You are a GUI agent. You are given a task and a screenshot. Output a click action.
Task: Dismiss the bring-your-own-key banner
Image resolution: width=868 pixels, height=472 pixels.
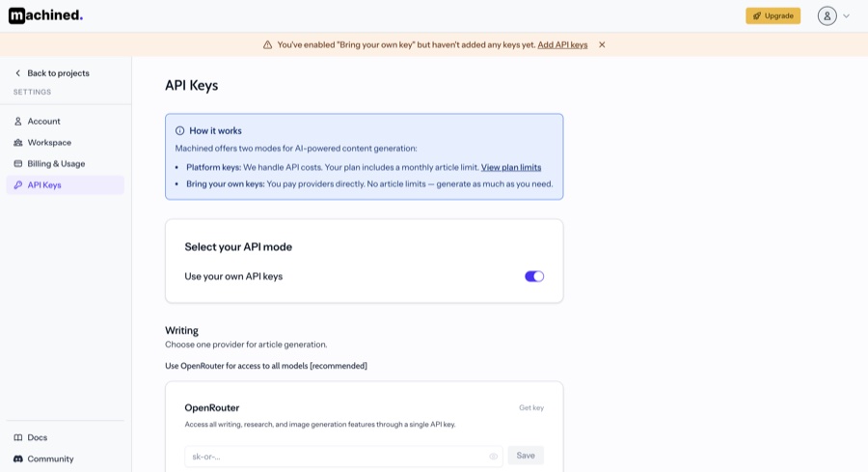click(x=602, y=44)
